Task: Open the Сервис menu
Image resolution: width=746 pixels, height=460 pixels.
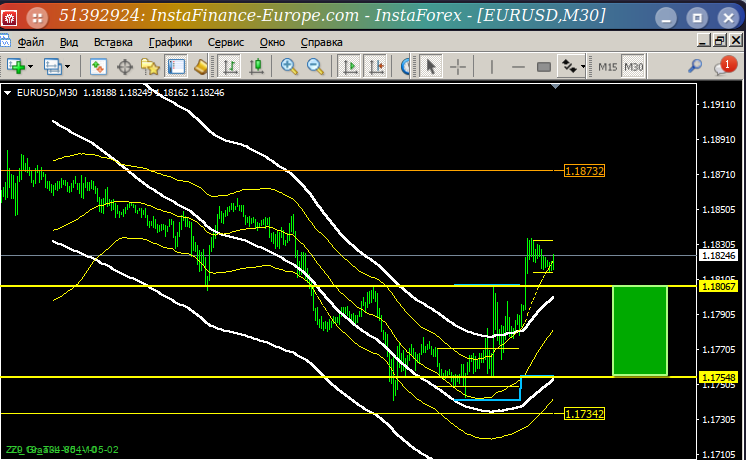Action: click(x=226, y=42)
